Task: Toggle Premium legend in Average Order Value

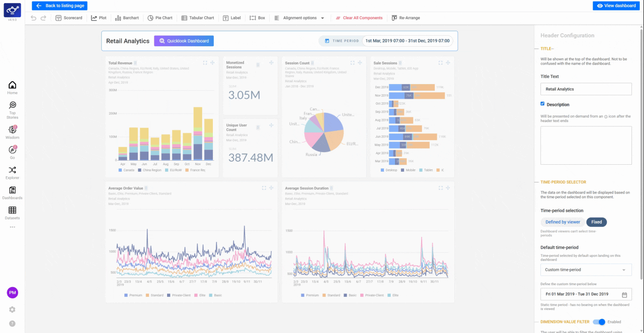Action: click(x=133, y=295)
